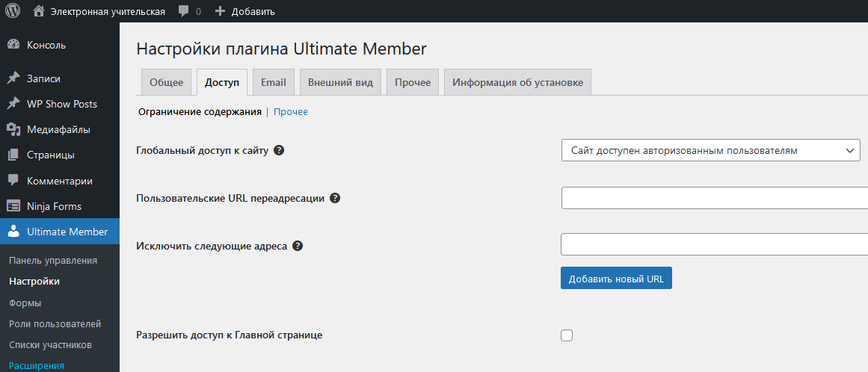868x372 pixels.
Task: Focus the Исключить следующие адреса input field
Action: point(715,244)
